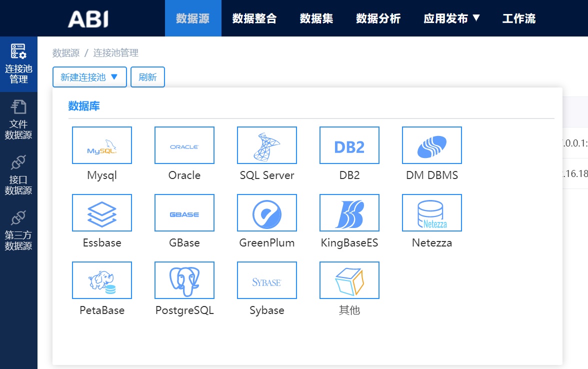This screenshot has width=588, height=369.
Task: Pick the Netezza database icon
Action: pyautogui.click(x=432, y=212)
